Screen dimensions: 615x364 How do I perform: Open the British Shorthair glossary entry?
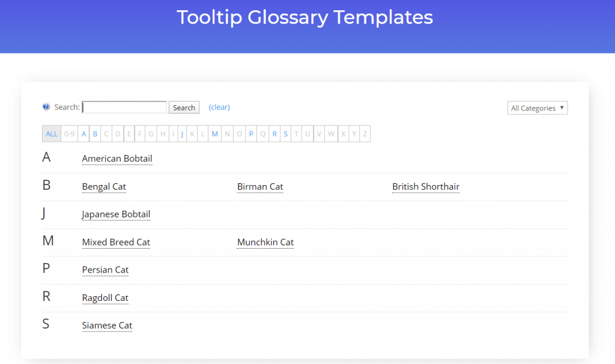pyautogui.click(x=426, y=187)
